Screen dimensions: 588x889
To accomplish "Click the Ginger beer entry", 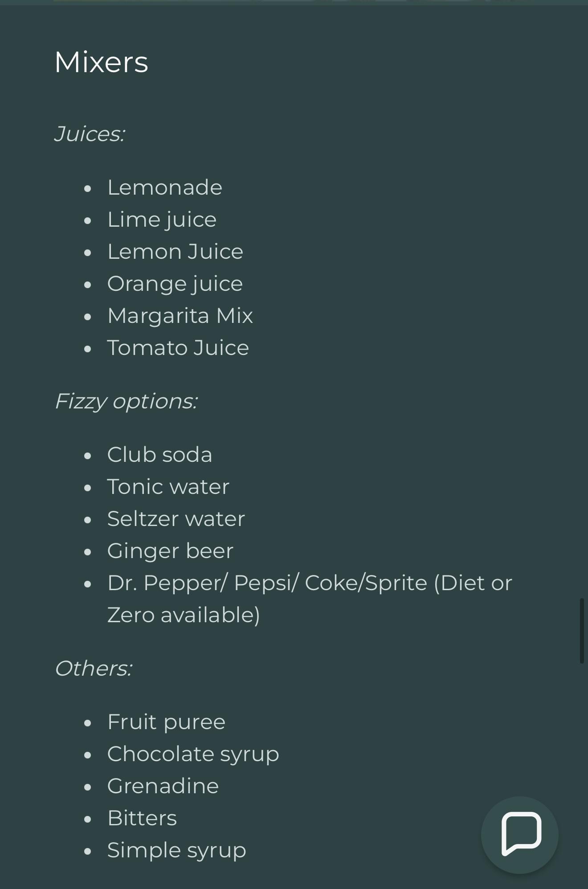I will (x=170, y=551).
